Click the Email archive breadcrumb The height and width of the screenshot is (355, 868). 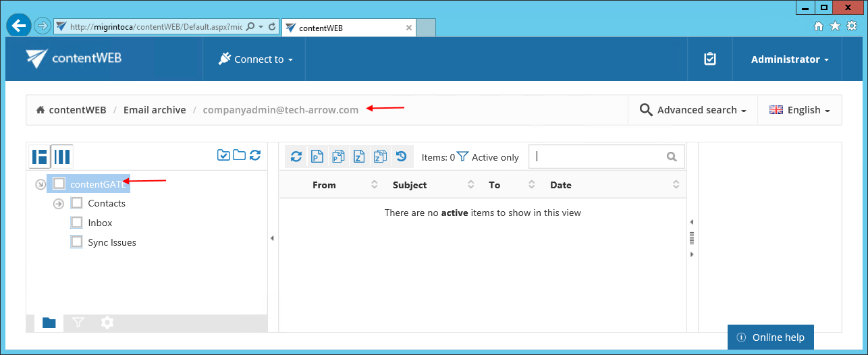[x=155, y=110]
